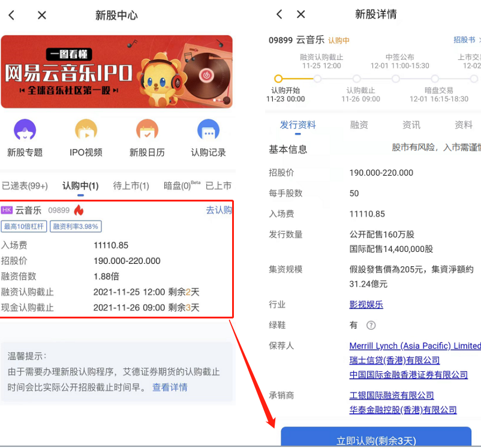Open 华泰金融控股(香港)有限公司 link
The height and width of the screenshot is (448, 481).
(403, 410)
